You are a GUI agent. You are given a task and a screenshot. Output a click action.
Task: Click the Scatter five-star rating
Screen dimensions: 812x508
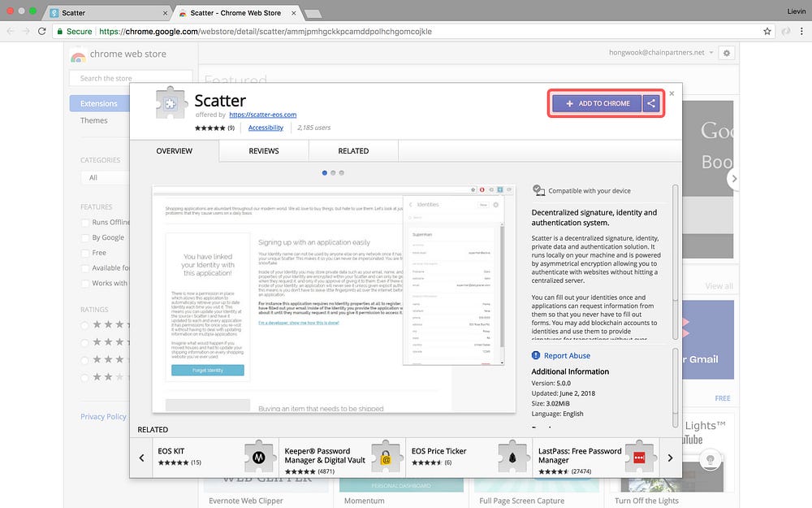(209, 128)
